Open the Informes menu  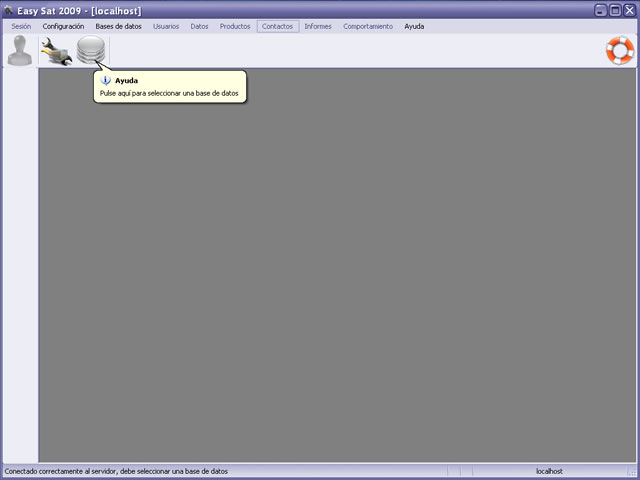[318, 27]
